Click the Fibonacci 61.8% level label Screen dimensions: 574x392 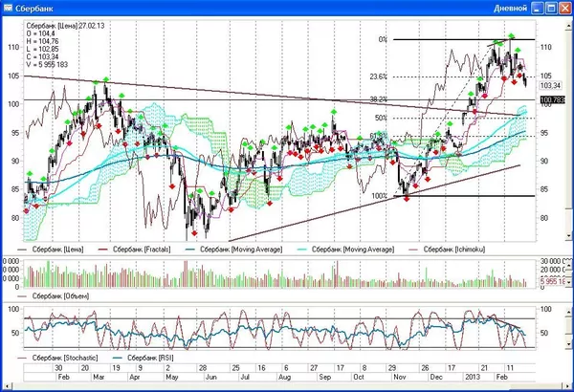[x=379, y=136]
